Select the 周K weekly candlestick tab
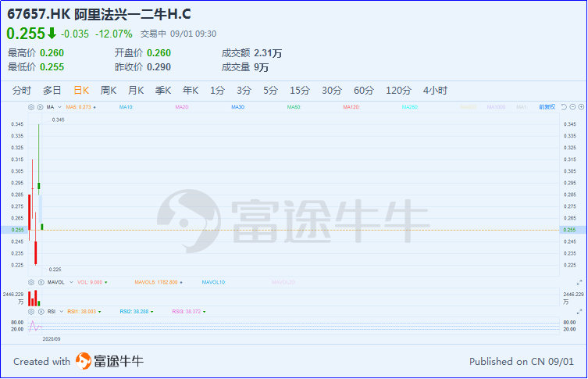The height and width of the screenshot is (379, 588). tap(109, 91)
